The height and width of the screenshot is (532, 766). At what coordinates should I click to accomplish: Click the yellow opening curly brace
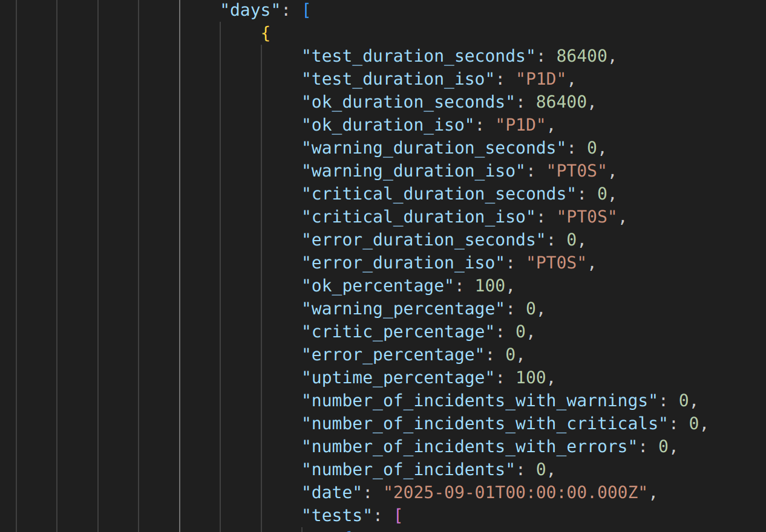pyautogui.click(x=266, y=33)
